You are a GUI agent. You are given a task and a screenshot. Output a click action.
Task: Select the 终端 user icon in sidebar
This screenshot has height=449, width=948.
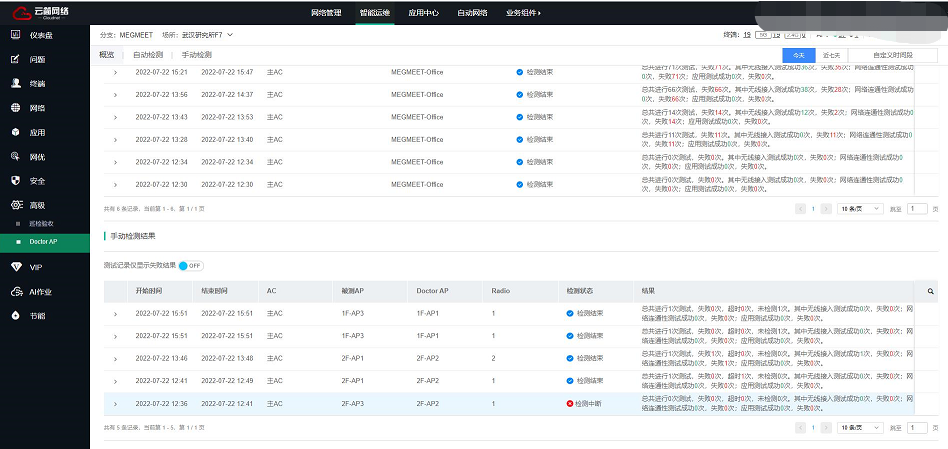pyautogui.click(x=16, y=83)
